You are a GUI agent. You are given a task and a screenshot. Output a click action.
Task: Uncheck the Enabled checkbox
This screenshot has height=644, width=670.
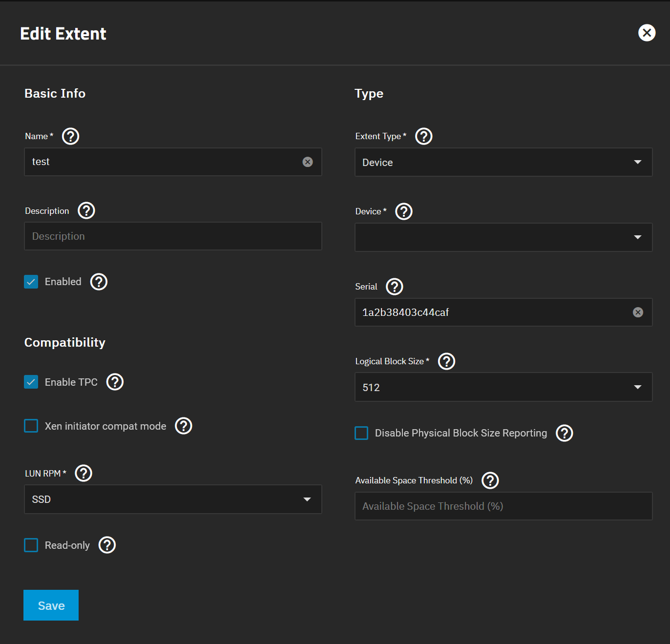point(31,282)
